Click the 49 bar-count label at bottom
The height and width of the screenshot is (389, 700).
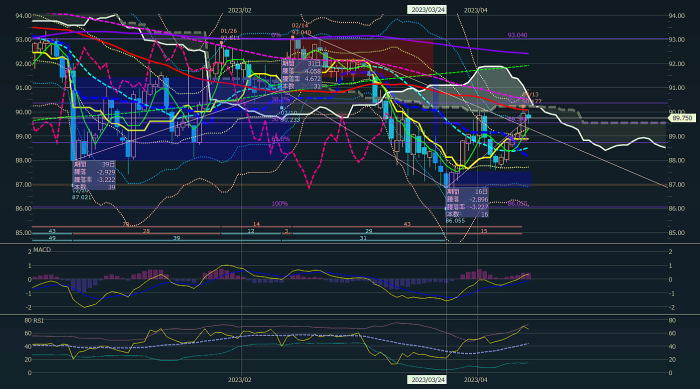[52, 238]
